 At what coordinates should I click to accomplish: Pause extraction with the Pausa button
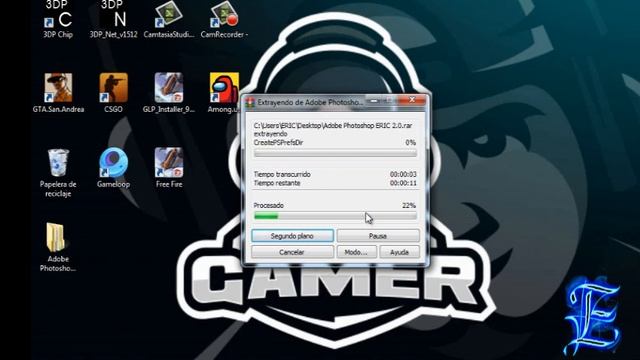[378, 236]
